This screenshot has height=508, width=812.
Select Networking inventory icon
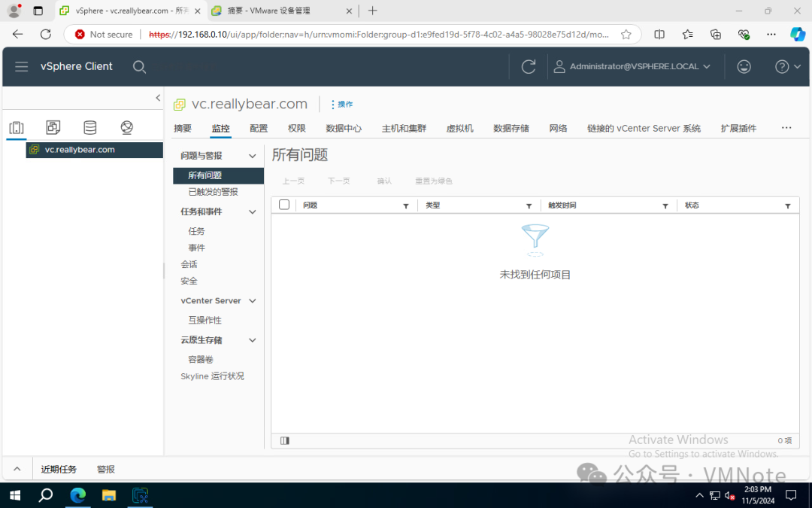(x=126, y=127)
